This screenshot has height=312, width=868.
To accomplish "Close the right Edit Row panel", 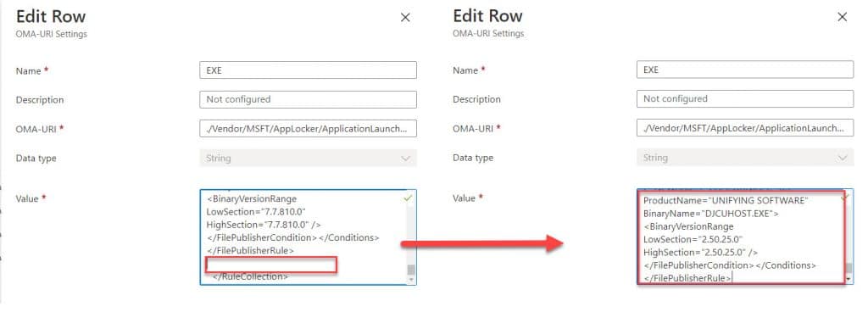I will 842,17.
